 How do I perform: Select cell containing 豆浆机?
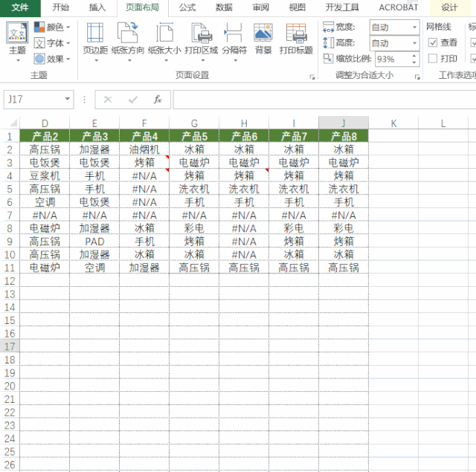click(x=45, y=175)
